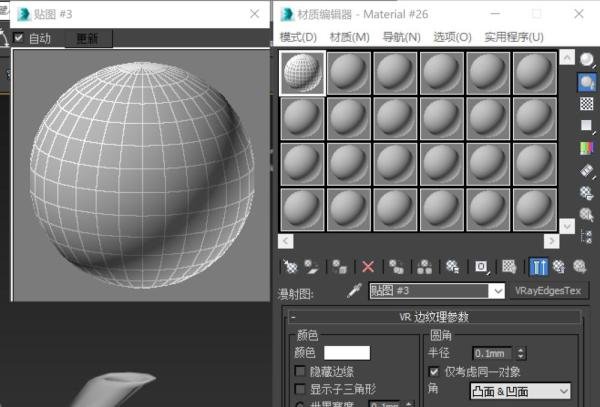Uncheck the 仅考虑同一对象 checkbox
600x407 pixels.
(434, 371)
